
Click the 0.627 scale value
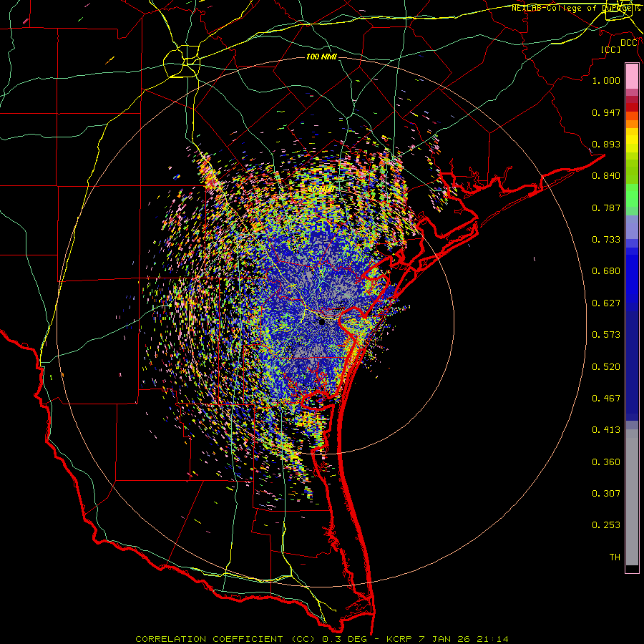coord(606,303)
